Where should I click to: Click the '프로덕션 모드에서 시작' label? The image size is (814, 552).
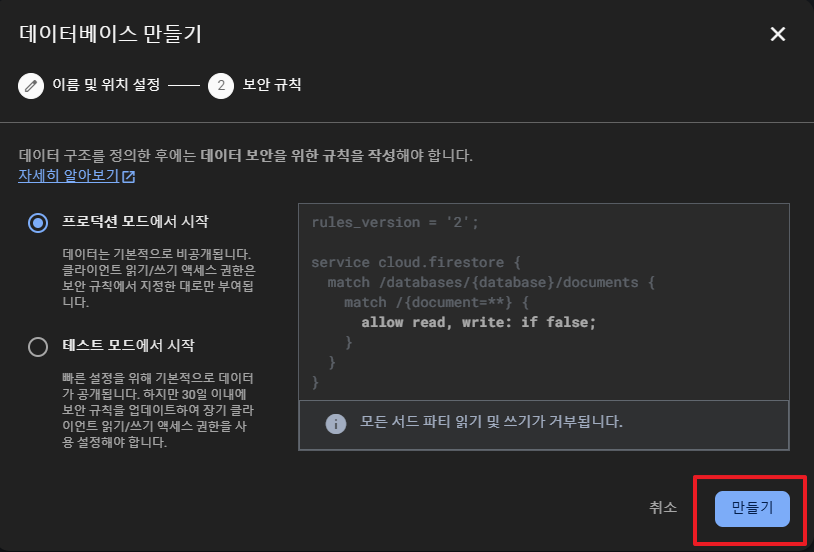pyautogui.click(x=135, y=222)
